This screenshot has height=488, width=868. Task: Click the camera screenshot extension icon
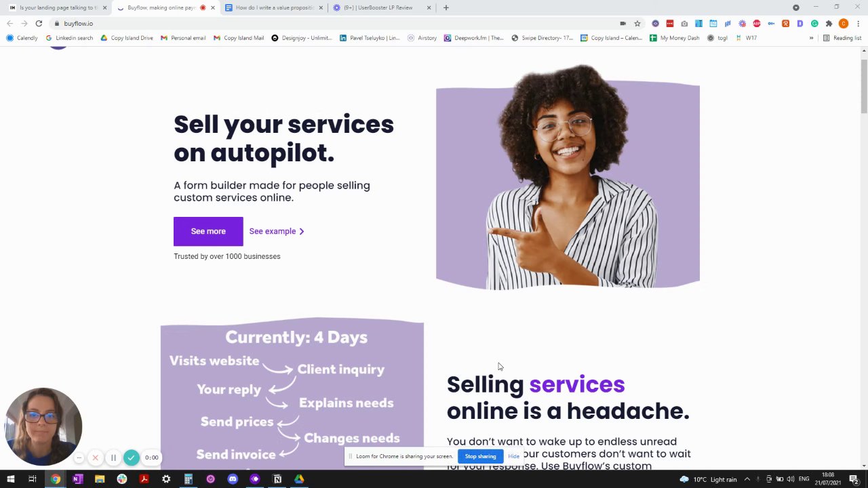[684, 24]
